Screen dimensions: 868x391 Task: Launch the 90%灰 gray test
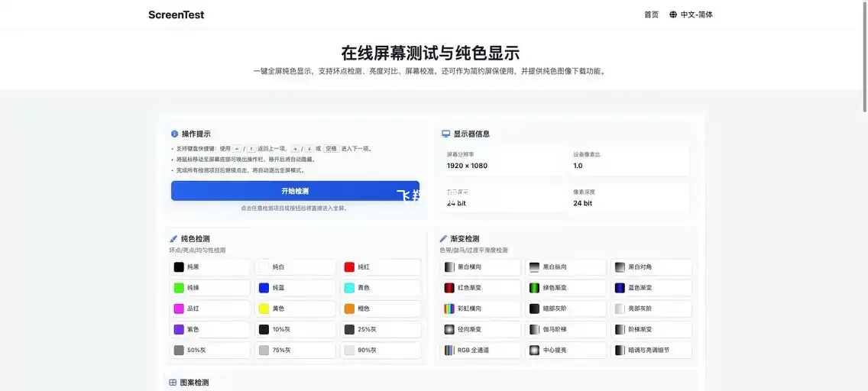click(381, 350)
